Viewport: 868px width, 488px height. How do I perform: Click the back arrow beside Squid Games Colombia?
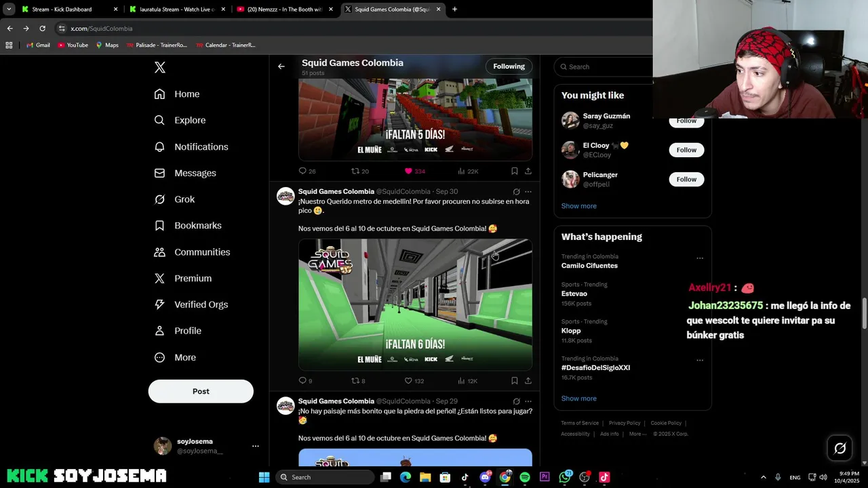coord(281,66)
